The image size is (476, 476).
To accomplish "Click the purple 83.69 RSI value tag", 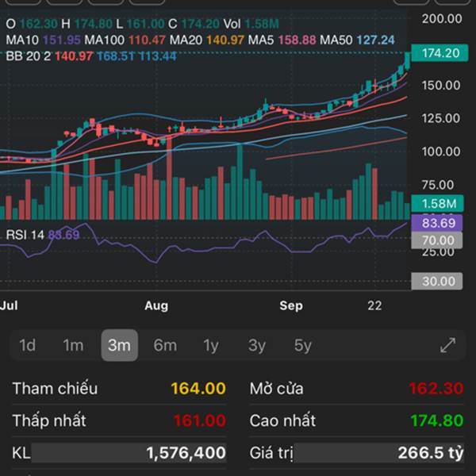I will click(436, 224).
